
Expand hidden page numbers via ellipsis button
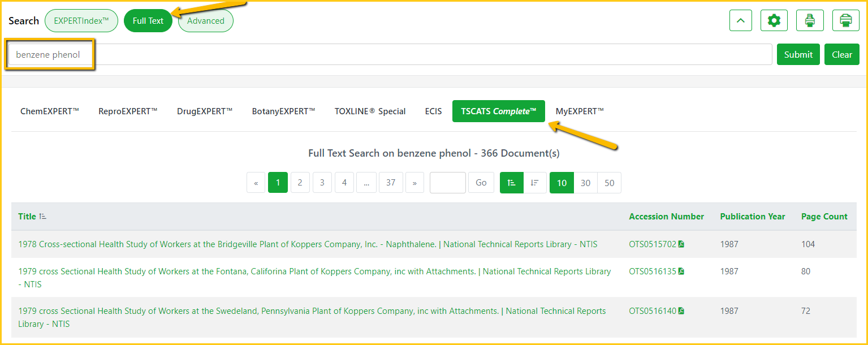[366, 183]
